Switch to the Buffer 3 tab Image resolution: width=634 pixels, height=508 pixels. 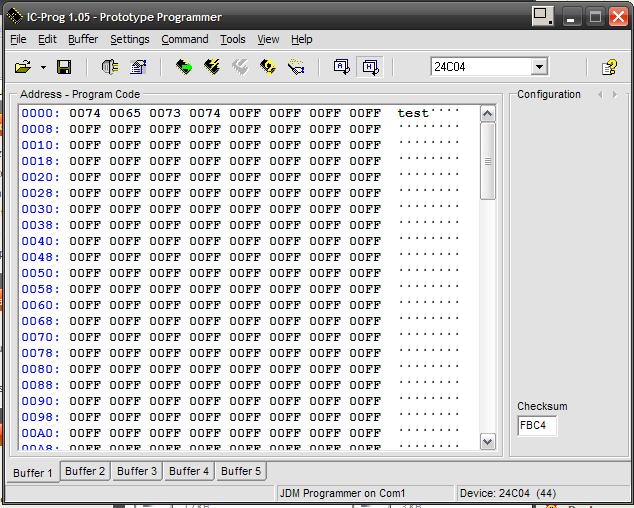(137, 471)
